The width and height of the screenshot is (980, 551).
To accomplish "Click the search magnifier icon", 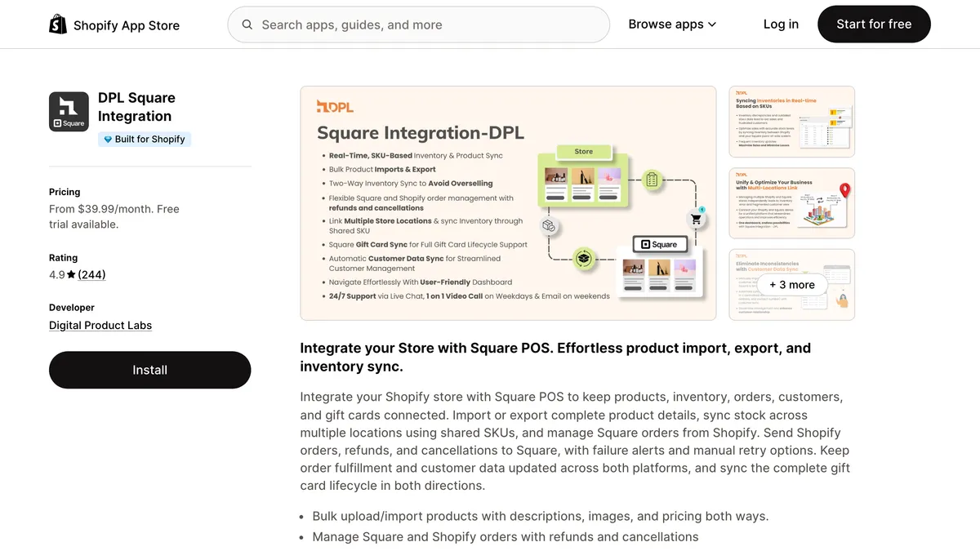I will (247, 24).
